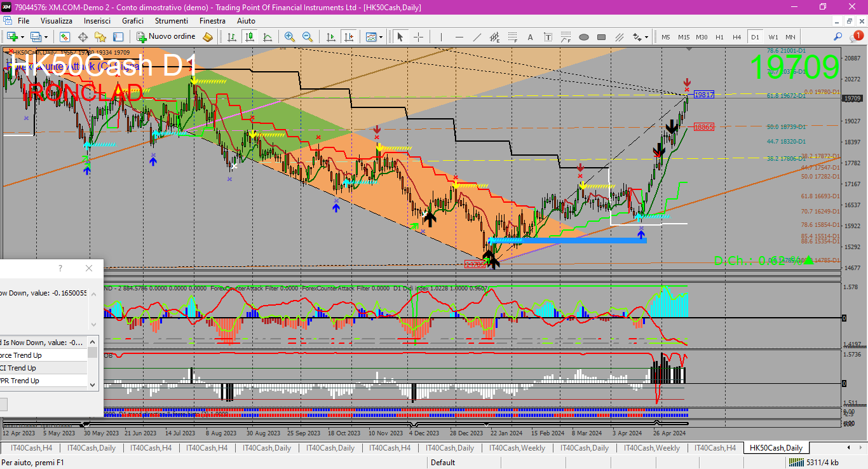Viewport: 868px width, 469px height.
Task: Toggle the Terminal panel icon
Action: tap(118, 37)
